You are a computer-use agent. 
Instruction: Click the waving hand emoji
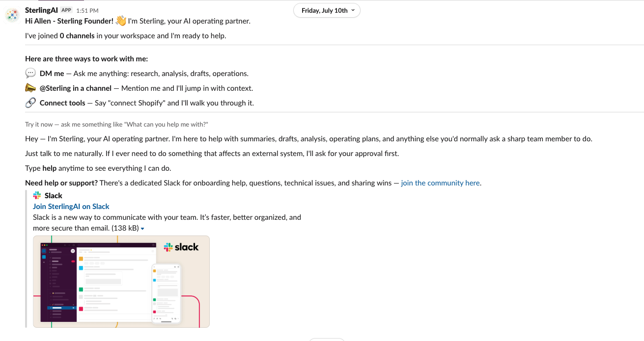(x=121, y=21)
